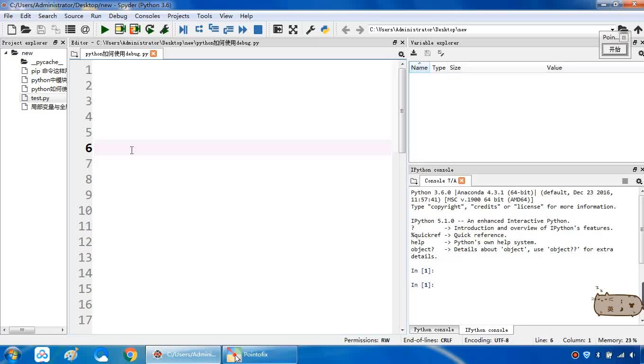
Task: Click the green Run file button
Action: pyautogui.click(x=105, y=29)
